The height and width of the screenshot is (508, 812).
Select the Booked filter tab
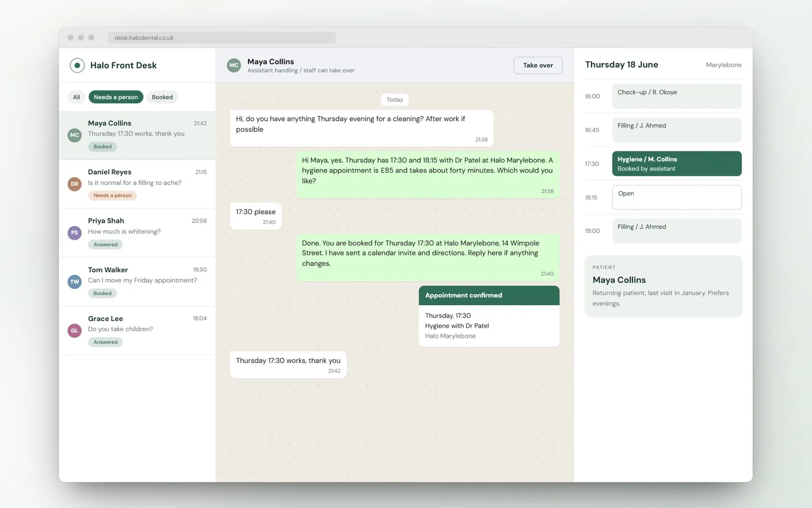162,97
